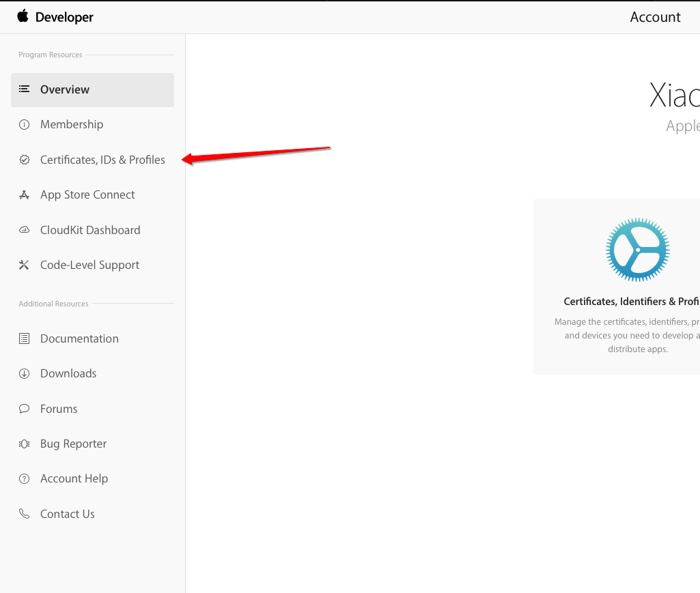The height and width of the screenshot is (593, 700).
Task: Click the Bug Reporter bug icon
Action: [24, 444]
